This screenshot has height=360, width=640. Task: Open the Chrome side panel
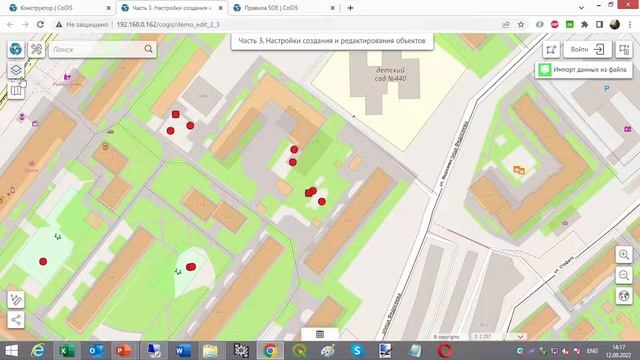point(599,24)
